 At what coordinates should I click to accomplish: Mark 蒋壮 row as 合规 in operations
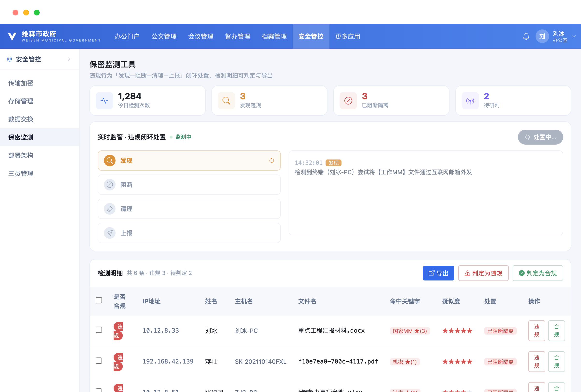(557, 362)
